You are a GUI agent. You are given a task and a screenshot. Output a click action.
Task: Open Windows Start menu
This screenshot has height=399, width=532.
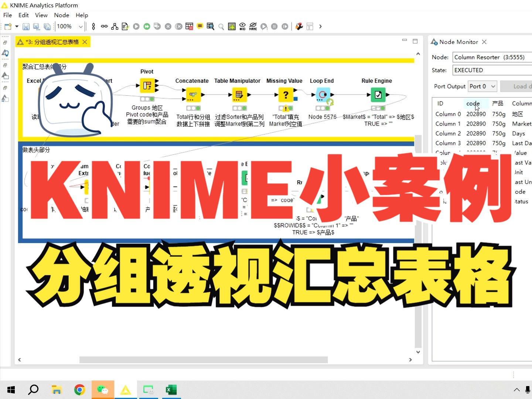[x=11, y=390]
